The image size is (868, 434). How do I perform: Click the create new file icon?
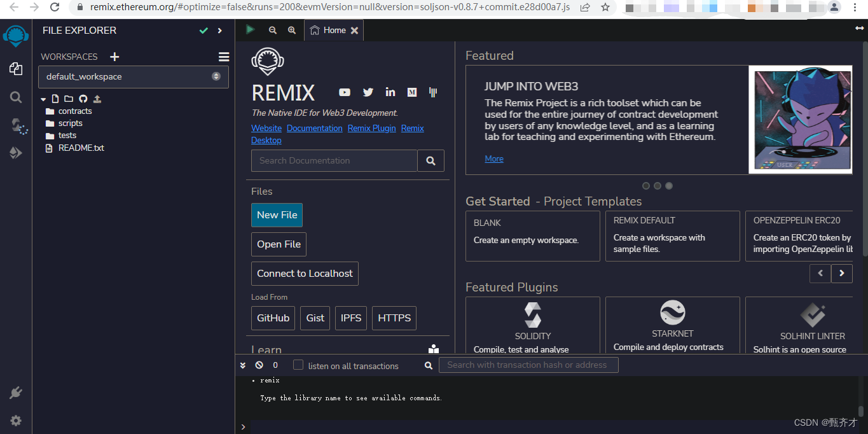[x=55, y=99]
